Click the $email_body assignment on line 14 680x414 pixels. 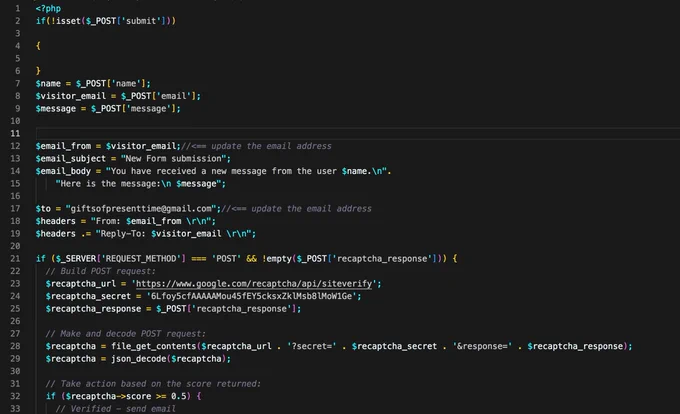(x=213, y=171)
